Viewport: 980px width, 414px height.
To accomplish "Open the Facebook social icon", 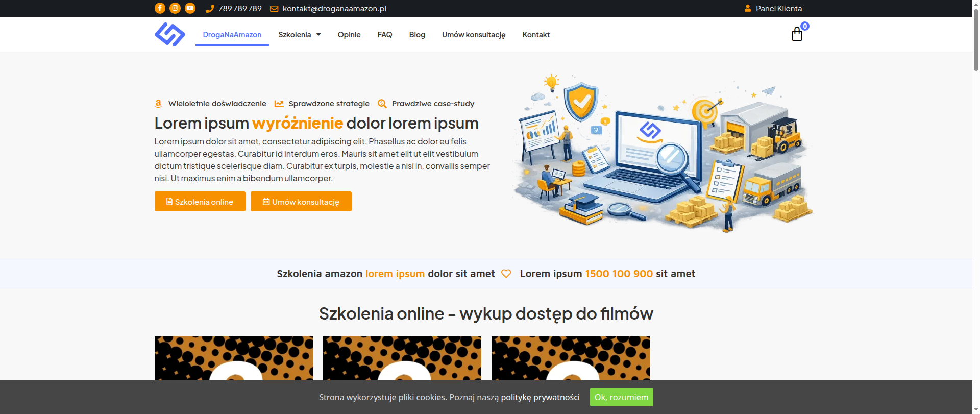I will (160, 8).
